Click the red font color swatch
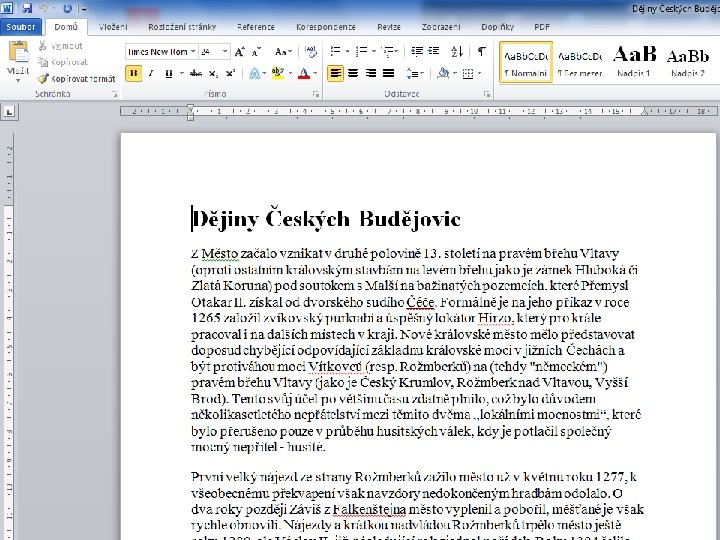This screenshot has height=540, width=720. (x=303, y=72)
